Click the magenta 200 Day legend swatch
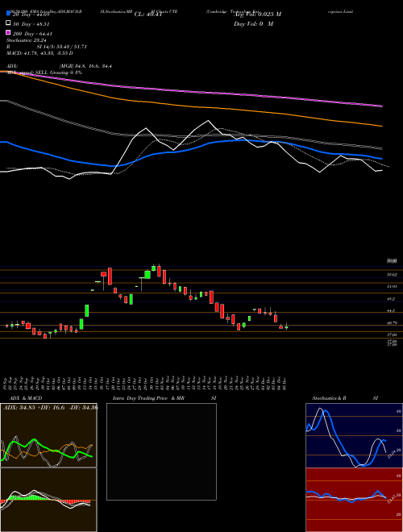 (x=8, y=32)
